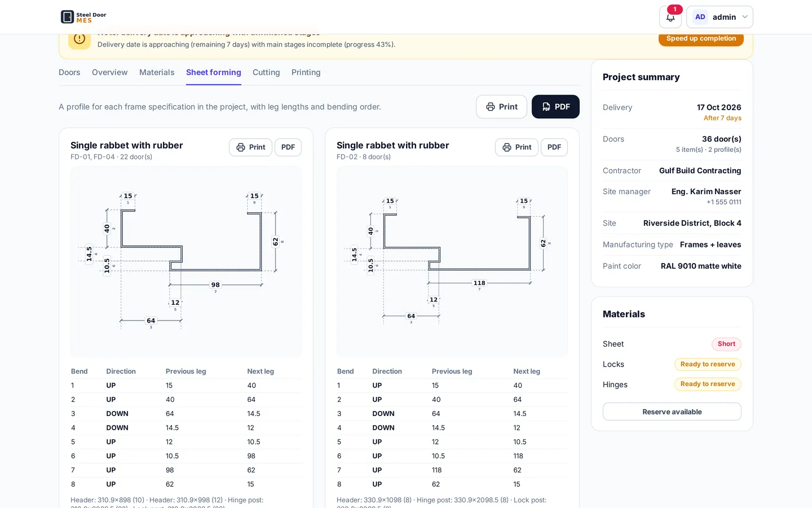
Task: Print the FD-02 profile card
Action: click(517, 147)
